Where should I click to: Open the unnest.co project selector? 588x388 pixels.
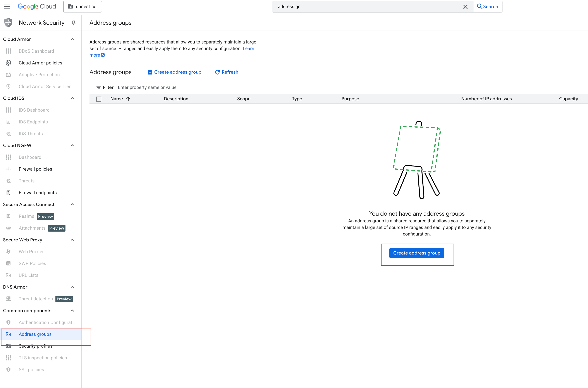(x=83, y=6)
